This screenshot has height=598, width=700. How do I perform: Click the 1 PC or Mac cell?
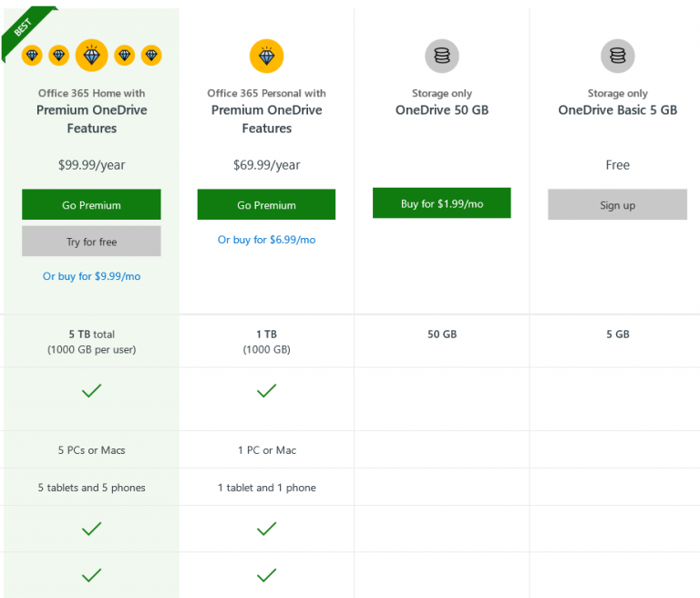tap(266, 450)
